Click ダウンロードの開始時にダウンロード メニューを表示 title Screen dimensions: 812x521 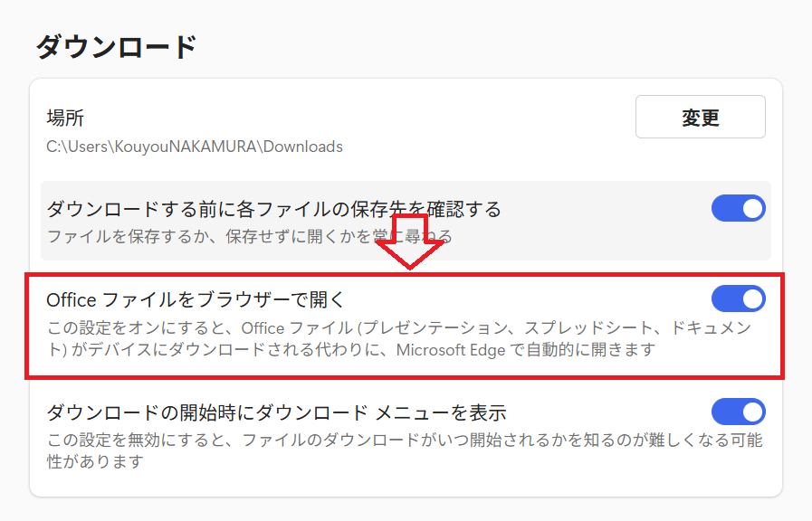pyautogui.click(x=276, y=413)
